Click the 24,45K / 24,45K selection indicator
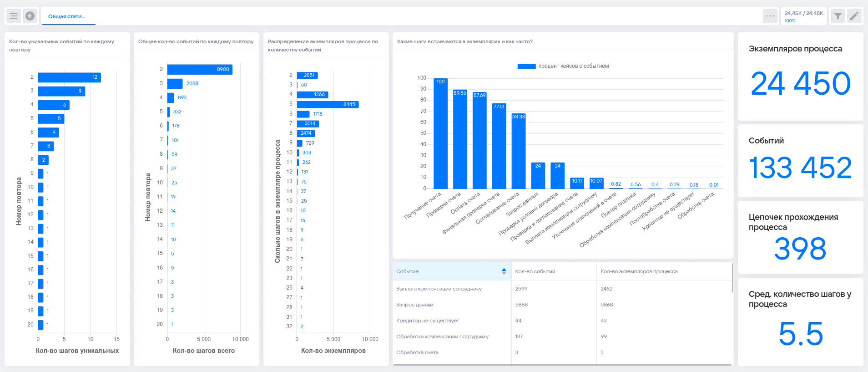868x372 pixels. 804,16
